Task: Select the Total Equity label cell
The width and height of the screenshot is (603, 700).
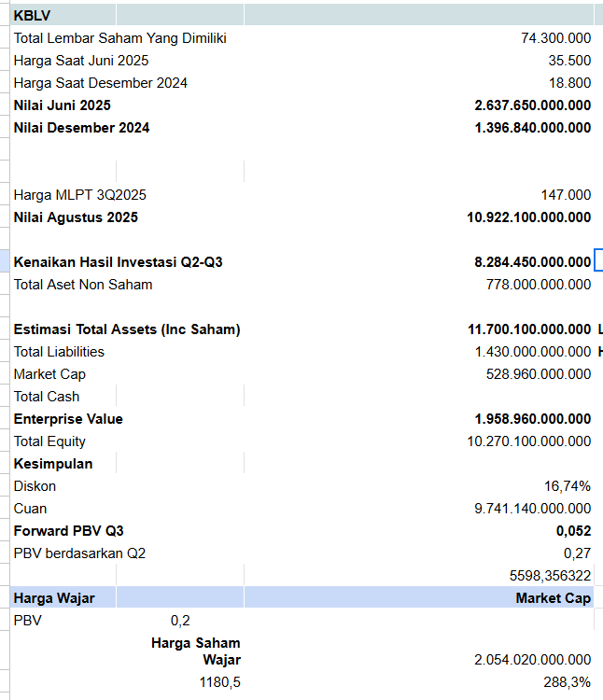Action: [49, 441]
